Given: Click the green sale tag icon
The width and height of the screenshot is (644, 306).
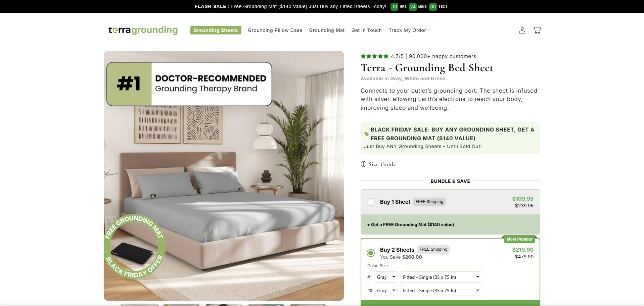Looking at the screenshot, I should [366, 134].
